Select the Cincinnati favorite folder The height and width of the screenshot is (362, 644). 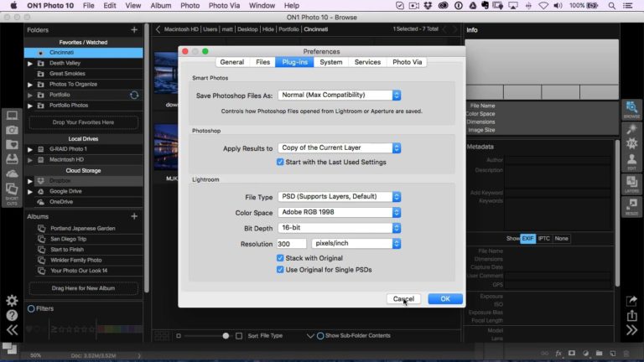click(83, 53)
